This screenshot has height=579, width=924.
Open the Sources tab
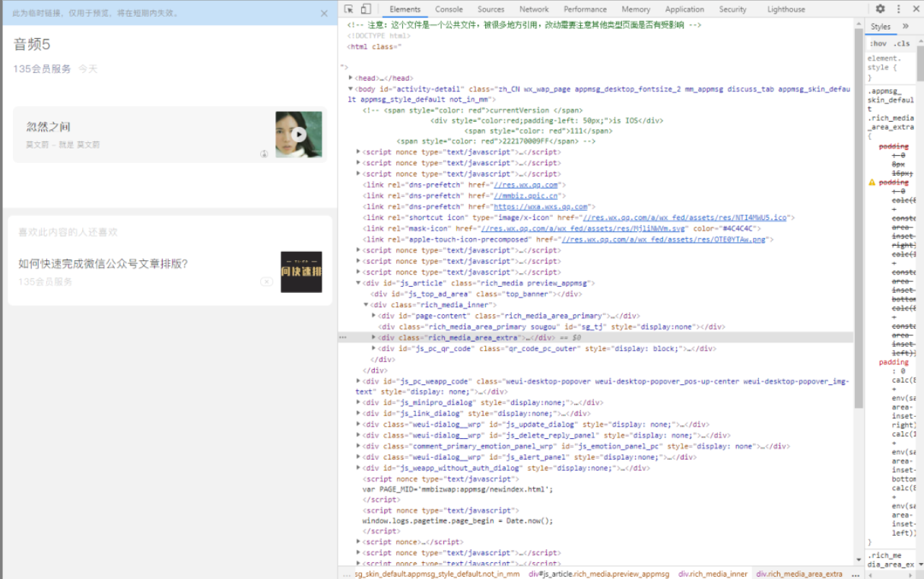click(x=491, y=9)
